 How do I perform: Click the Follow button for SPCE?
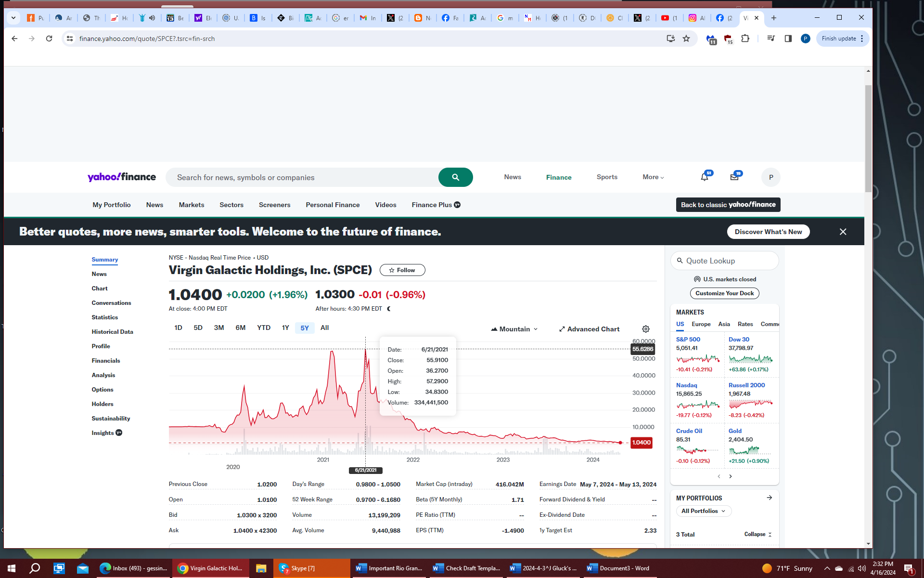coord(402,270)
